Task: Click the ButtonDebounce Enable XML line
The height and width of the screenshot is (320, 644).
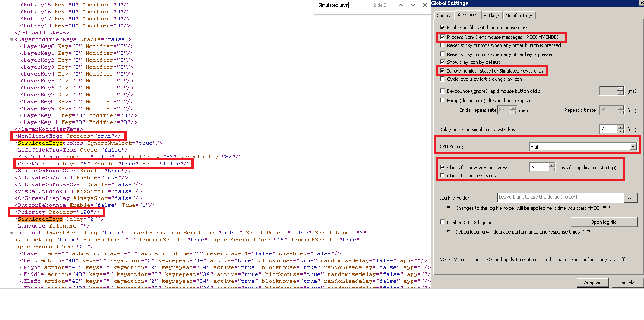Action: (x=85, y=205)
